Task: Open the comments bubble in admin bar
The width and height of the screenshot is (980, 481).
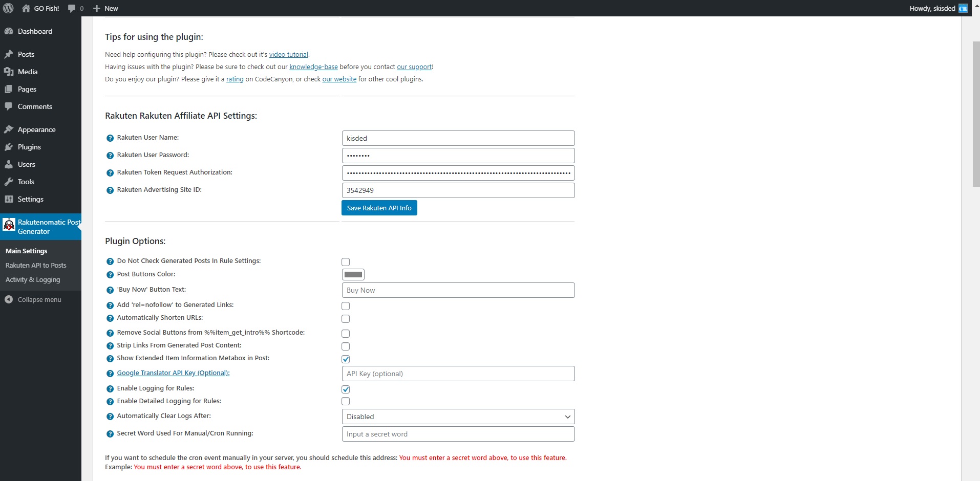Action: click(72, 8)
